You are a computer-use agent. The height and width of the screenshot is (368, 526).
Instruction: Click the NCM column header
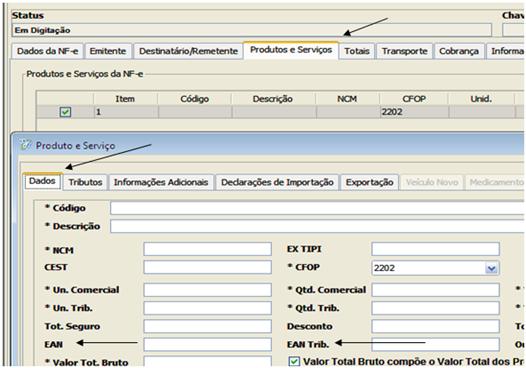(347, 99)
